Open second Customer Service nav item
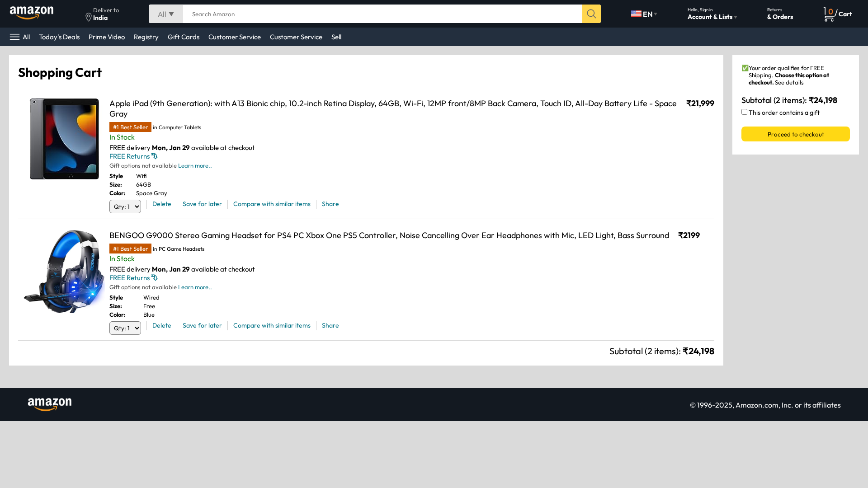 [x=296, y=37]
